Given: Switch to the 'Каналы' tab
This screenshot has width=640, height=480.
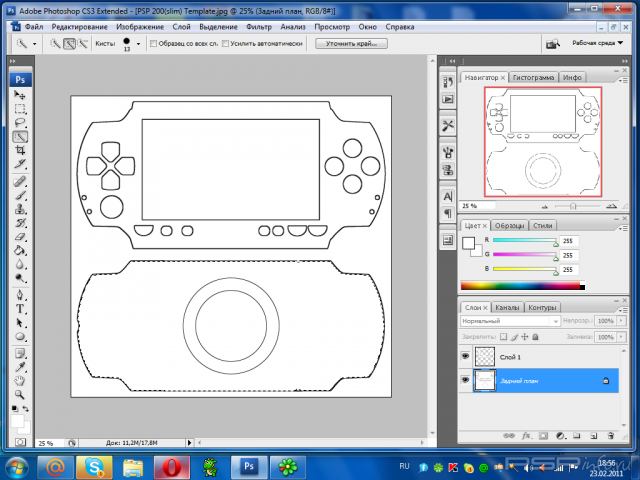Looking at the screenshot, I should pos(507,307).
